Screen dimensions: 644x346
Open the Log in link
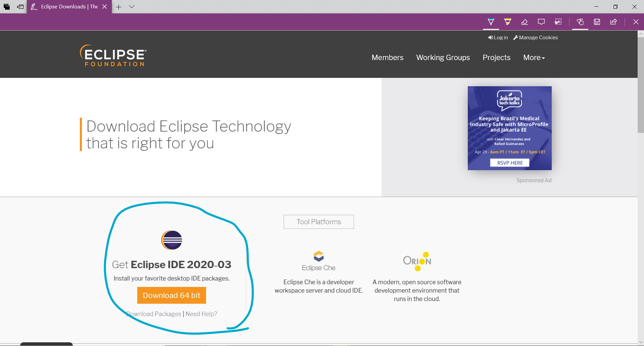tap(498, 38)
